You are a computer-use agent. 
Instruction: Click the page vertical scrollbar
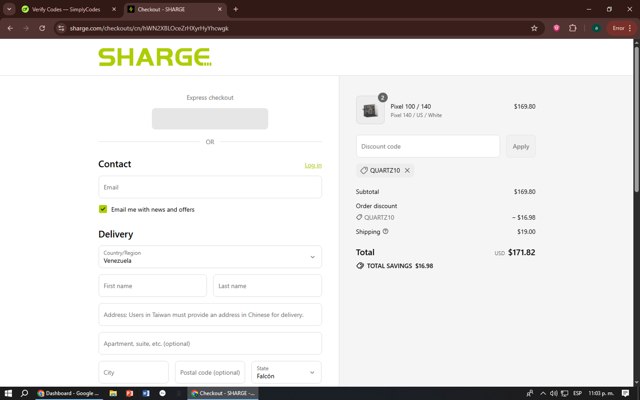636,118
